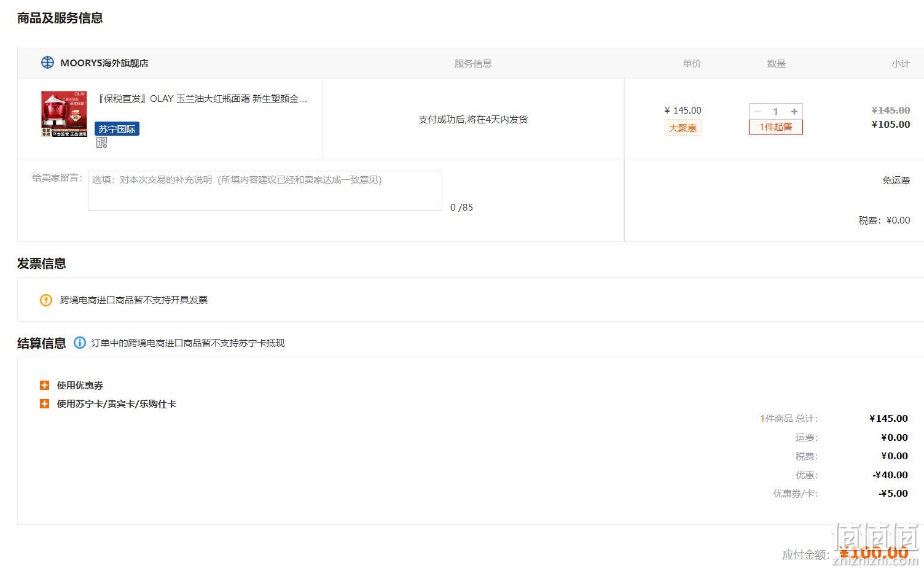Click the 商品及服务信息 section heading
Image resolution: width=924 pixels, height=571 pixels.
(x=60, y=18)
